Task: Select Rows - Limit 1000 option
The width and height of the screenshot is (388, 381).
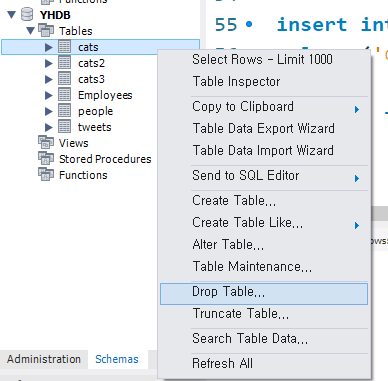Action: click(x=264, y=60)
